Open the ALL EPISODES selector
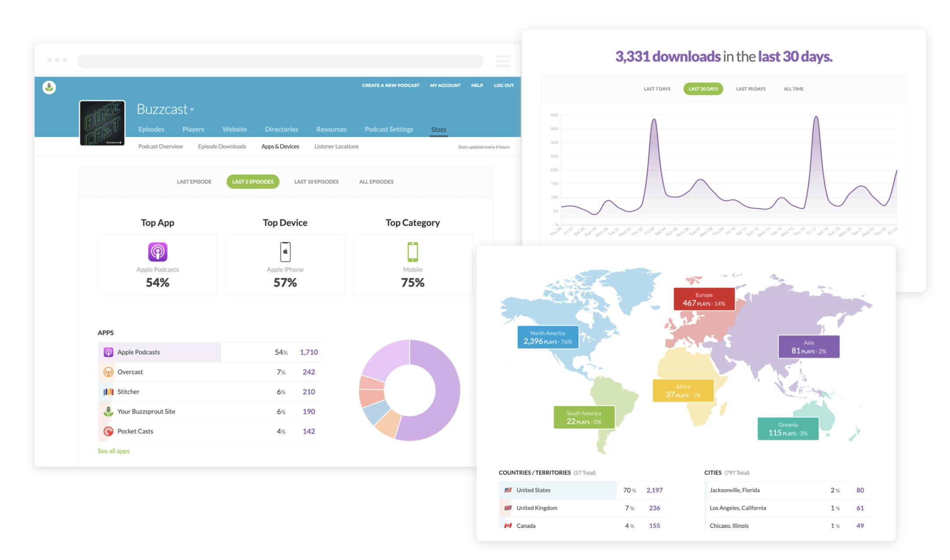This screenshot has height=560, width=950. [x=376, y=182]
